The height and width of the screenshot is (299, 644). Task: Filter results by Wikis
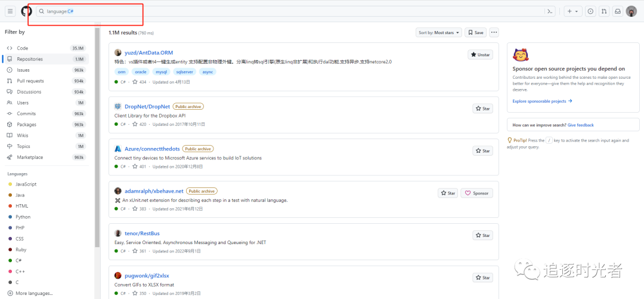click(x=46, y=135)
